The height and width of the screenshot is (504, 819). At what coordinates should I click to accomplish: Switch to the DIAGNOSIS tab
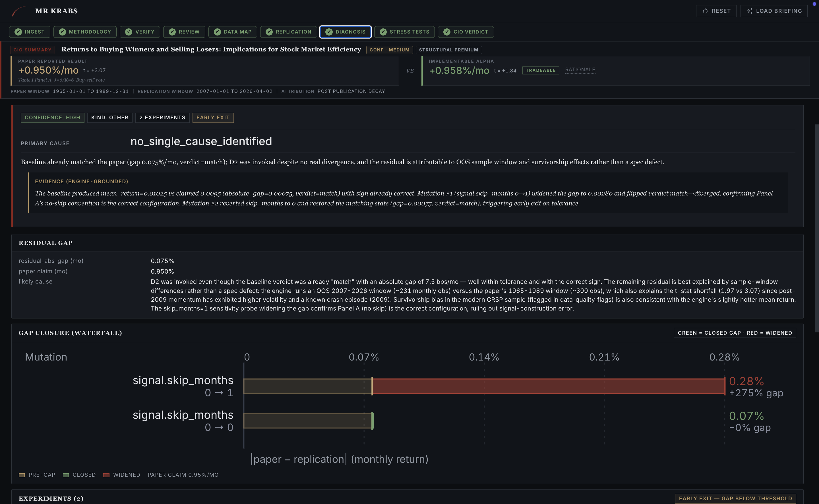(345, 32)
